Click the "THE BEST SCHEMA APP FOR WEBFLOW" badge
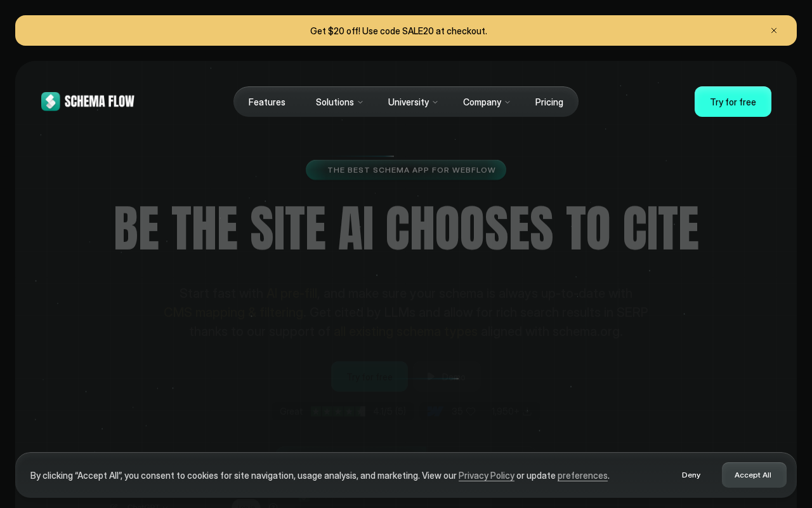This screenshot has height=508, width=812. coord(406,170)
